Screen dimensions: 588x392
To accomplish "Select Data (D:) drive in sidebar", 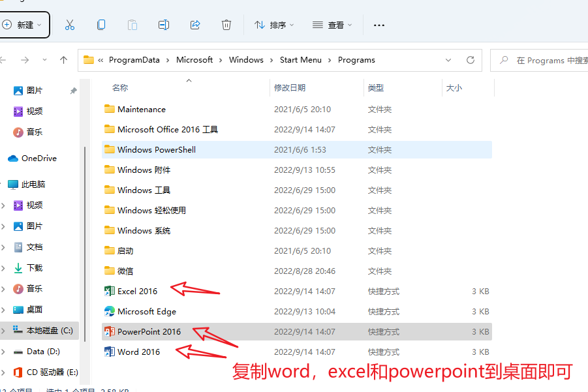I will (x=44, y=352).
